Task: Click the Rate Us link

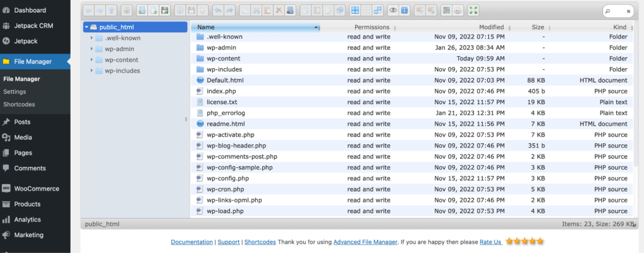Action: [490, 242]
